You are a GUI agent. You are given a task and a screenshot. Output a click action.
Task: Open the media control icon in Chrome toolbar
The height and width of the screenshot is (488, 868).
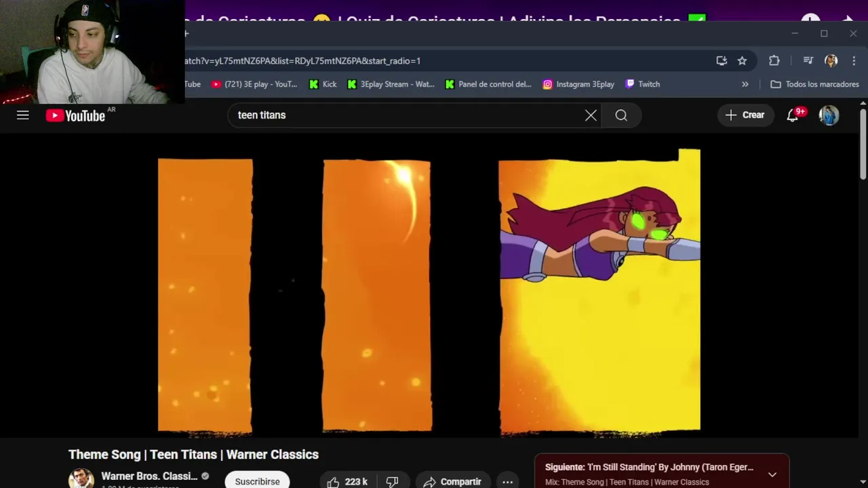tap(808, 61)
